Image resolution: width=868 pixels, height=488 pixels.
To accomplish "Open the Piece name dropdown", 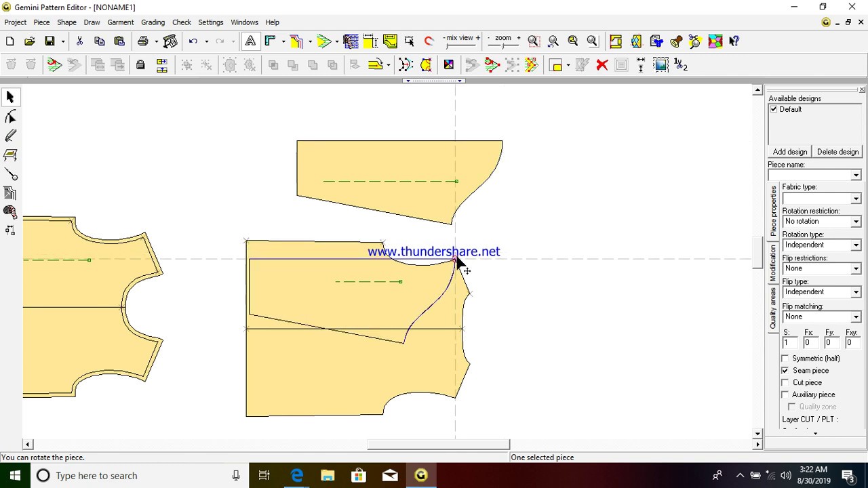I will pos(856,176).
